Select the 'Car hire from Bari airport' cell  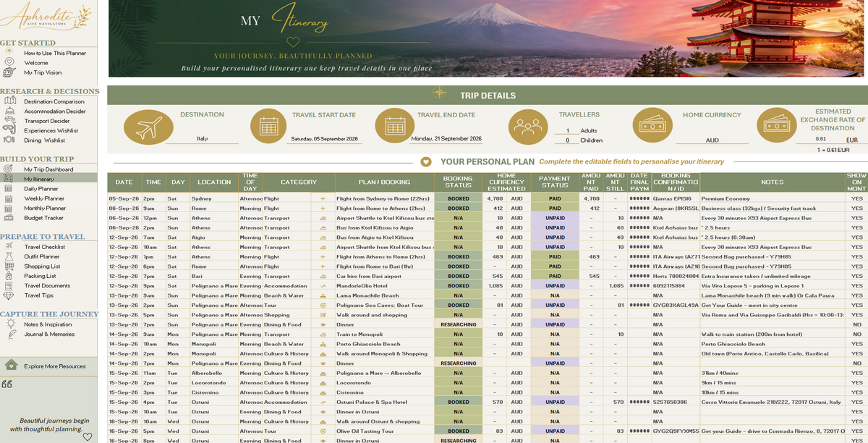tap(385, 276)
